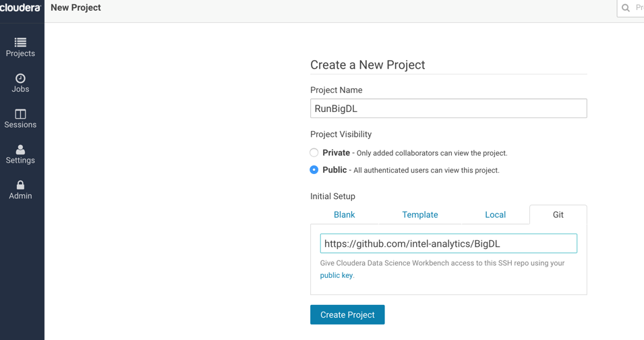Open the Settings user icon
644x340 pixels.
point(20,150)
